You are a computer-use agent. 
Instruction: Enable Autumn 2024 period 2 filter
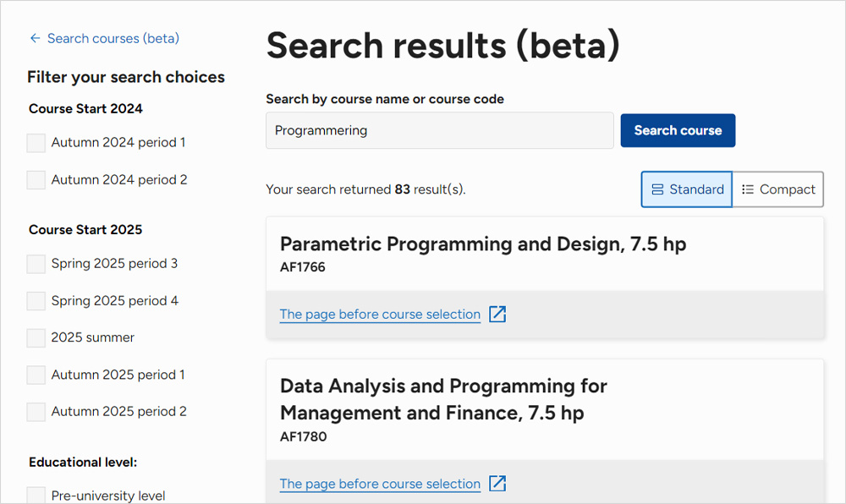click(x=36, y=180)
